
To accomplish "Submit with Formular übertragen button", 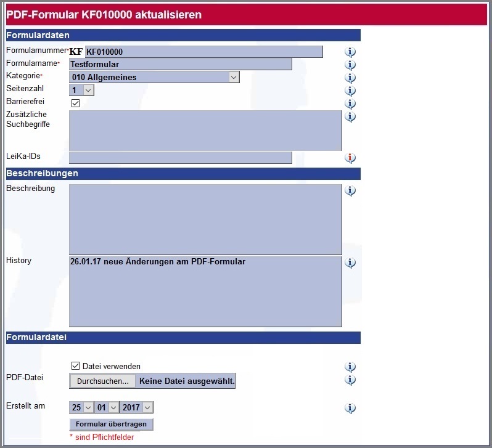I will [x=111, y=424].
